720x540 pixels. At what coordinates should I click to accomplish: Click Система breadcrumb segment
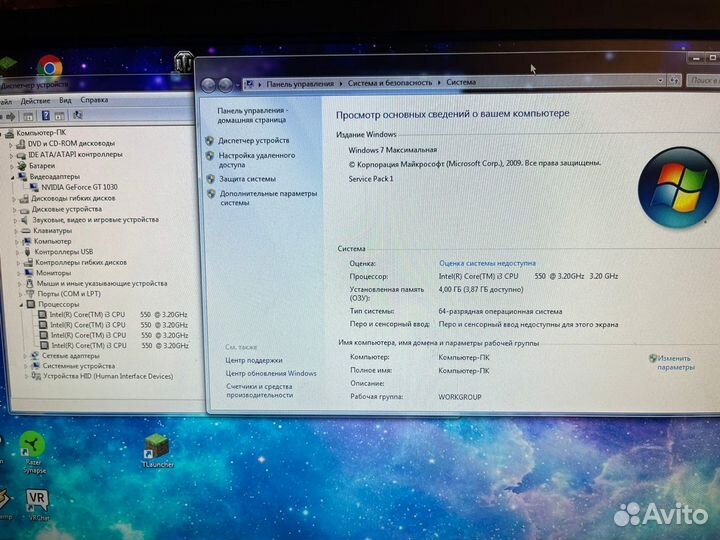point(461,82)
